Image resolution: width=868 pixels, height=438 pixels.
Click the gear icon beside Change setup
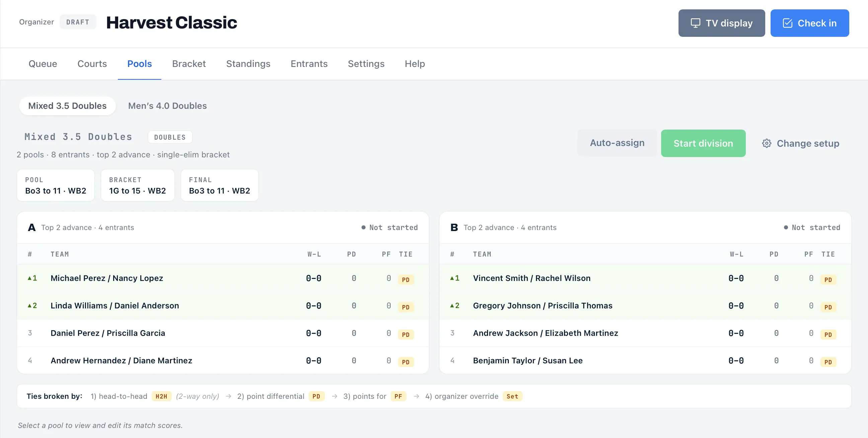(x=767, y=143)
